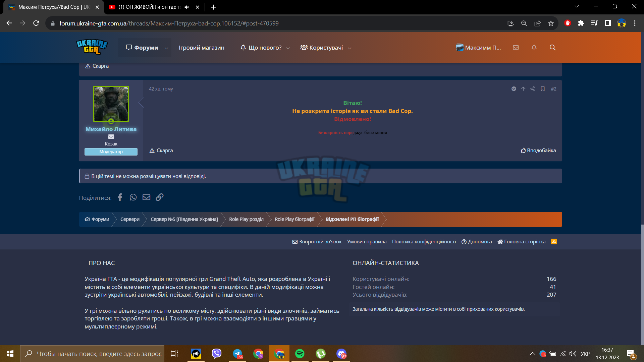Reload the browser page
The image size is (644, 362).
click(36, 23)
